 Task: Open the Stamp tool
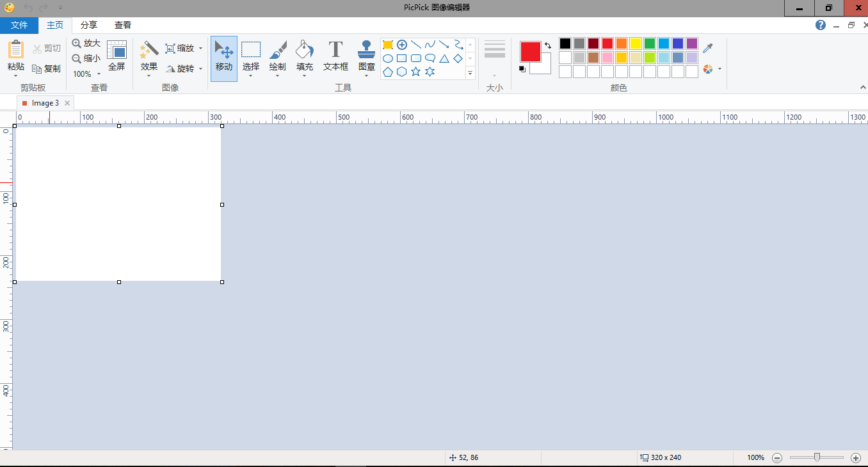pos(367,58)
